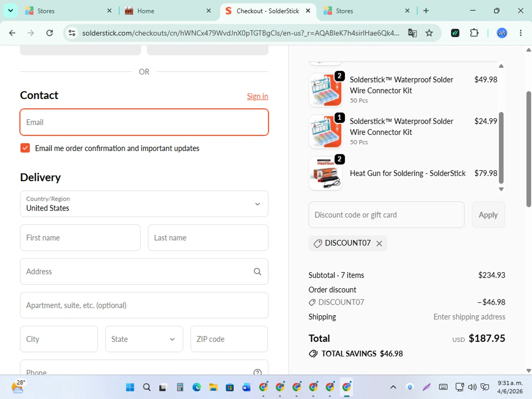Open Word from the taskbar

click(246, 387)
